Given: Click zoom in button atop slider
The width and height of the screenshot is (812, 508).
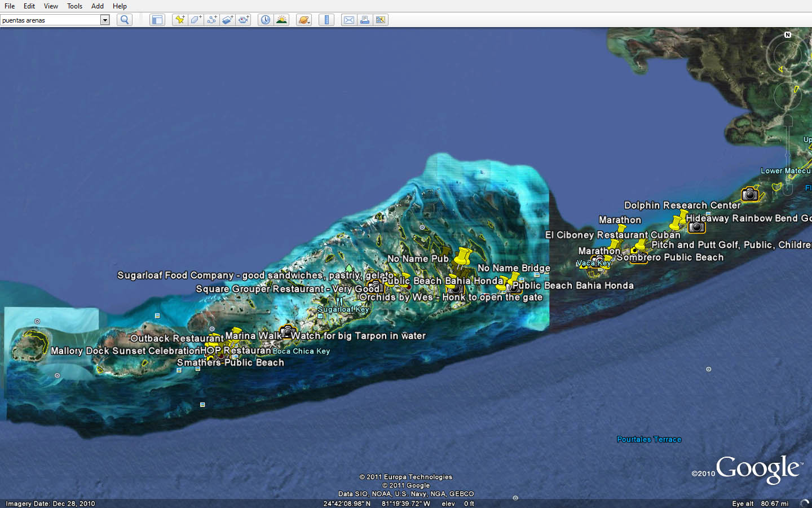Looking at the screenshot, I should pyautogui.click(x=788, y=121).
